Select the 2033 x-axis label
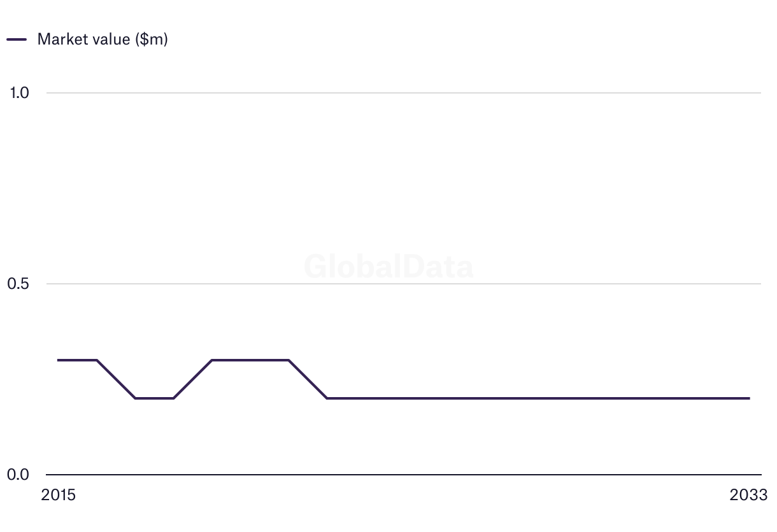The width and height of the screenshot is (777, 532). click(x=749, y=495)
